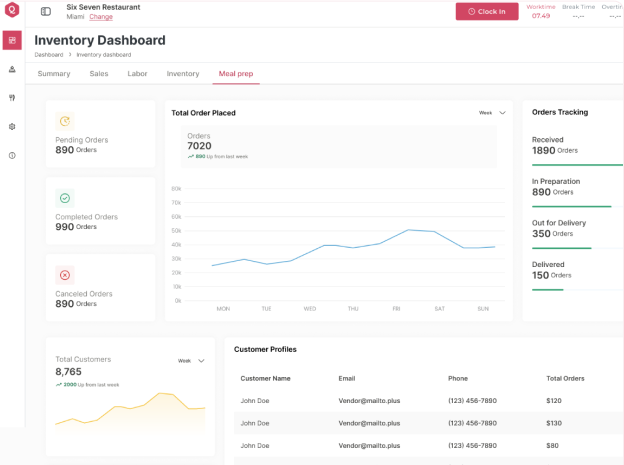
Task: Click the Canceled Orders X icon
Action: (65, 275)
